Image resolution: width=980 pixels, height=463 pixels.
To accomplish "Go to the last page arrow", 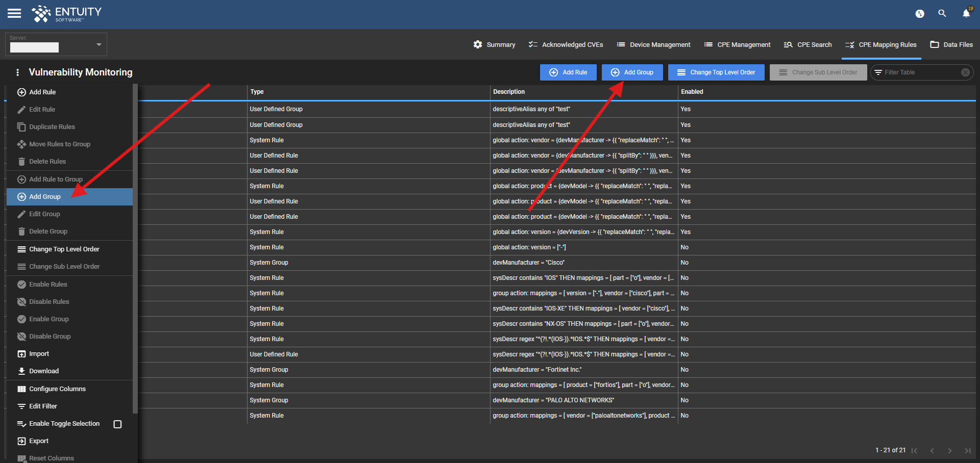I will pos(968,451).
